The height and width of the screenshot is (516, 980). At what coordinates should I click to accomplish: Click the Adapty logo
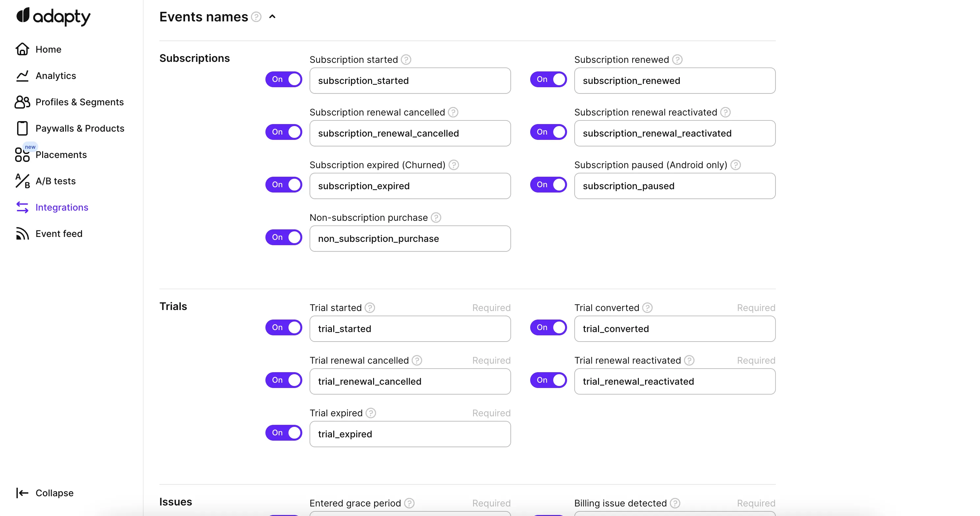pyautogui.click(x=53, y=16)
